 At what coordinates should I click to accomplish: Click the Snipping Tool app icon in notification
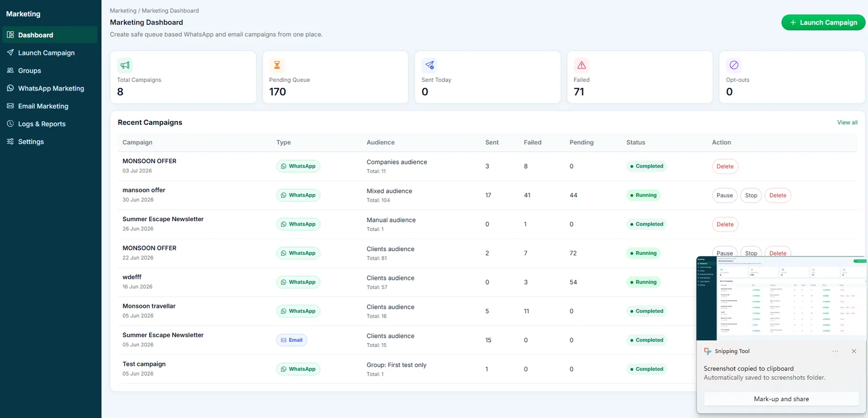[708, 351]
